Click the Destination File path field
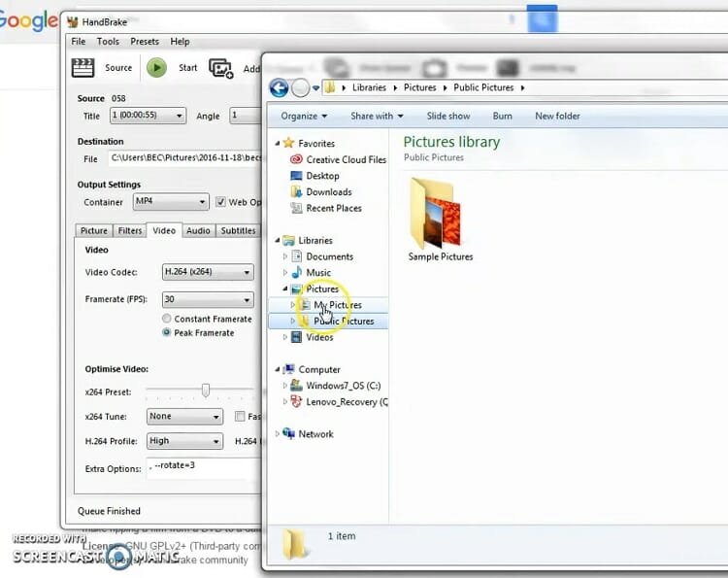This screenshot has height=578, width=728. coord(185,158)
